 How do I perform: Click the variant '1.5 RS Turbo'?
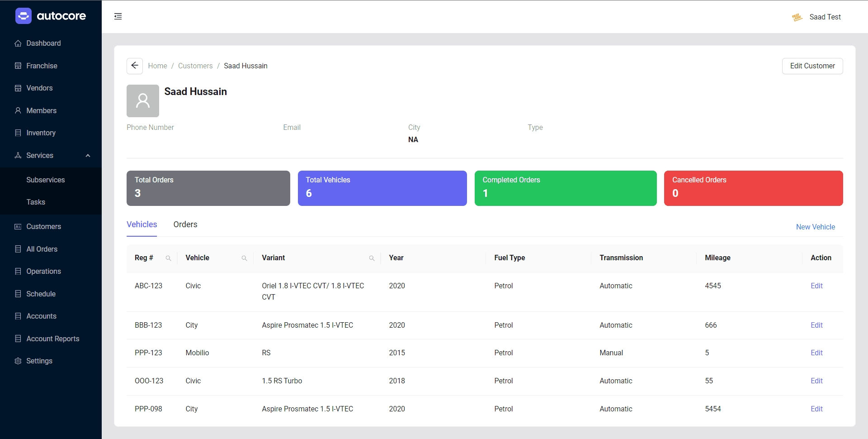(282, 381)
